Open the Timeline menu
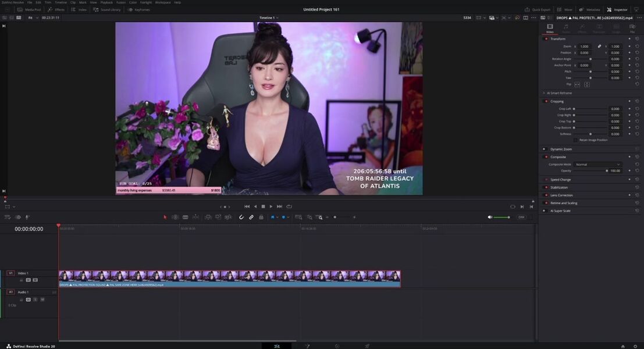 (61, 2)
